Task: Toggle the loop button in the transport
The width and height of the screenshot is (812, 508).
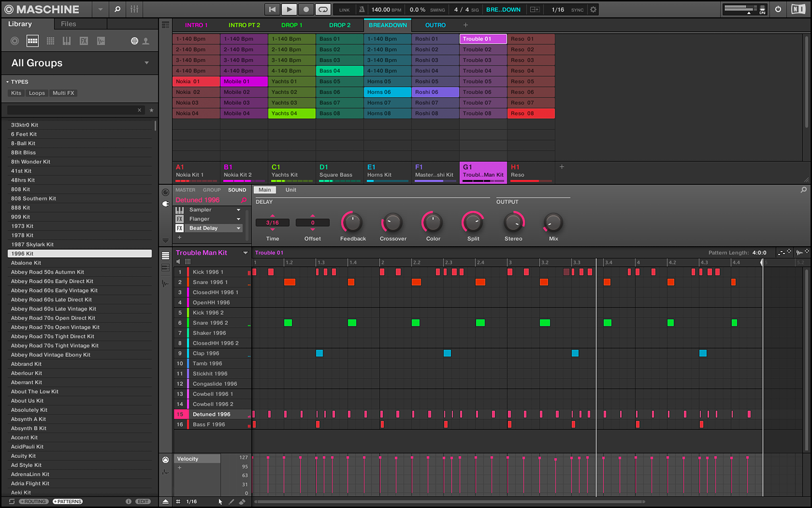Action: 323,9
